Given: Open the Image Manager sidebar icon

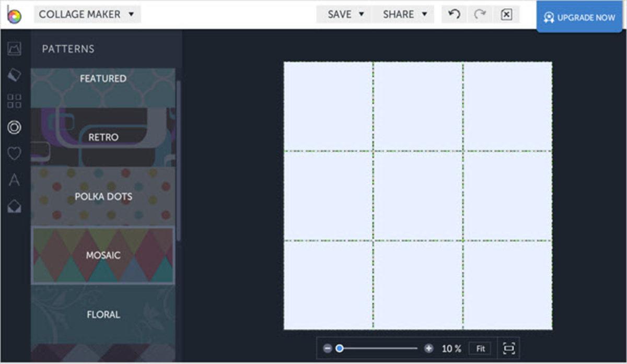Looking at the screenshot, I should 15,49.
